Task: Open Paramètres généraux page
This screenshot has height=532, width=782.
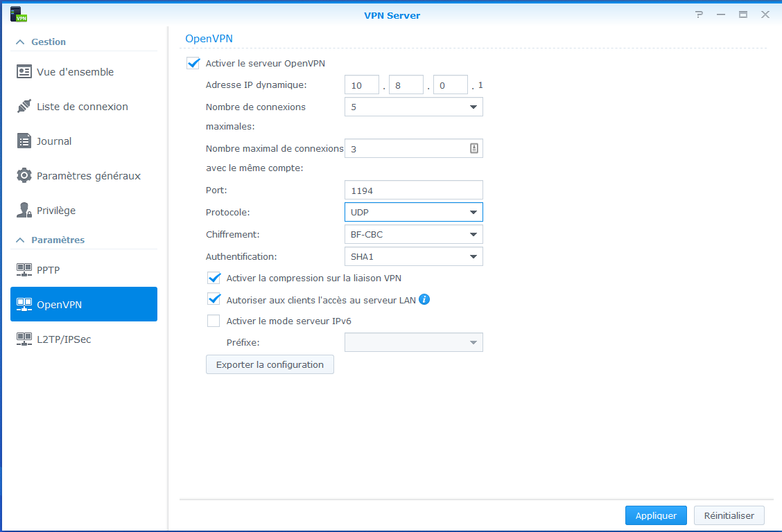Action: click(x=84, y=175)
